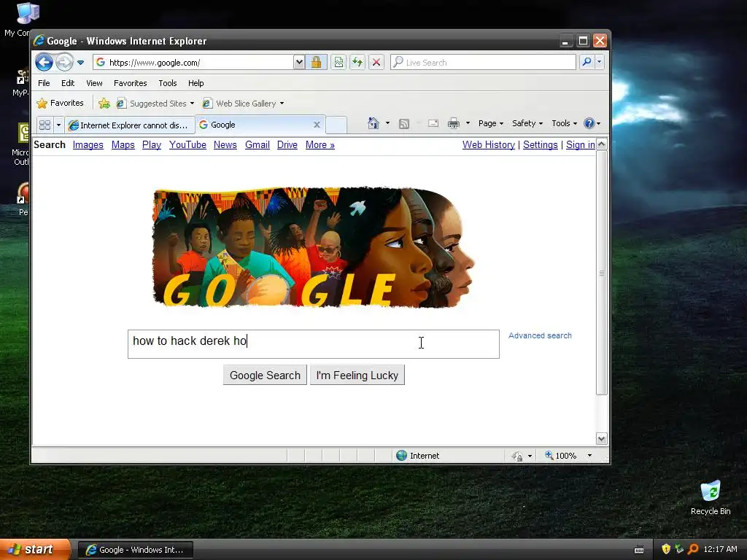Screen dimensions: 747x560
Task: Open the Safety command menu
Action: 527,123
